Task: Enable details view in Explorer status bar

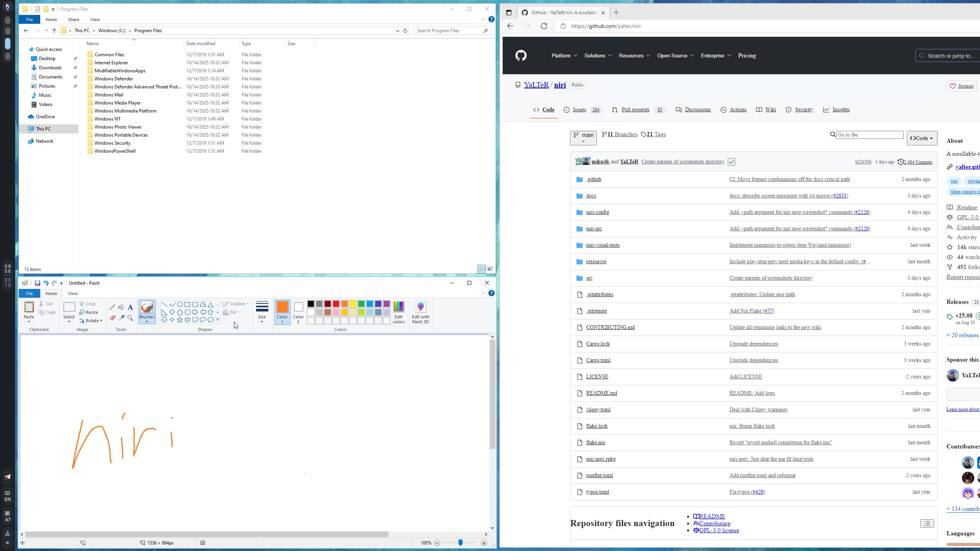Action: pos(481,269)
